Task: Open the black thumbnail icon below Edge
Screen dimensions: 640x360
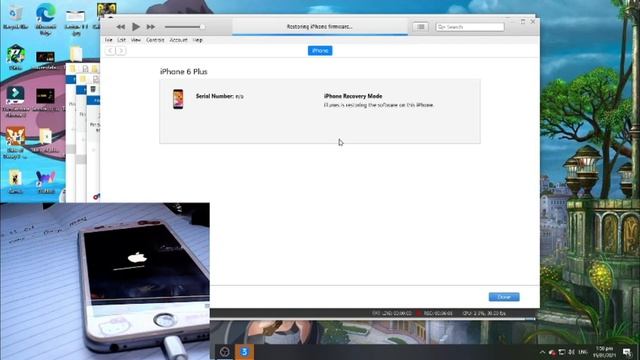Action: pos(45,60)
